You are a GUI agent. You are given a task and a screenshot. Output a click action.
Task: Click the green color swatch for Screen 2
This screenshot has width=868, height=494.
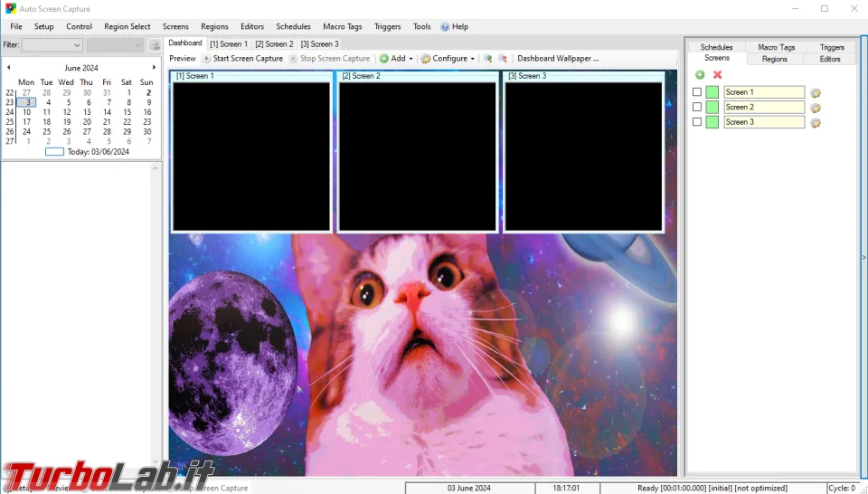(712, 107)
